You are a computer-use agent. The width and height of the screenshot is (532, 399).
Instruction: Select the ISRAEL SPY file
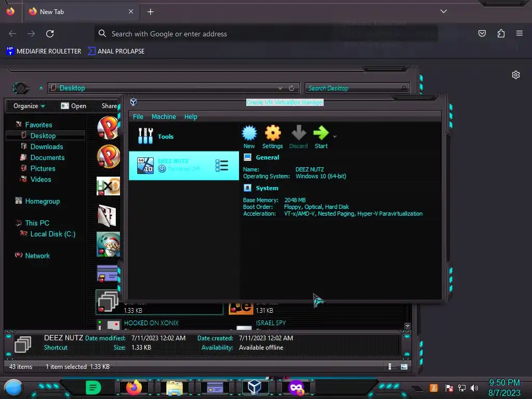tap(271, 323)
